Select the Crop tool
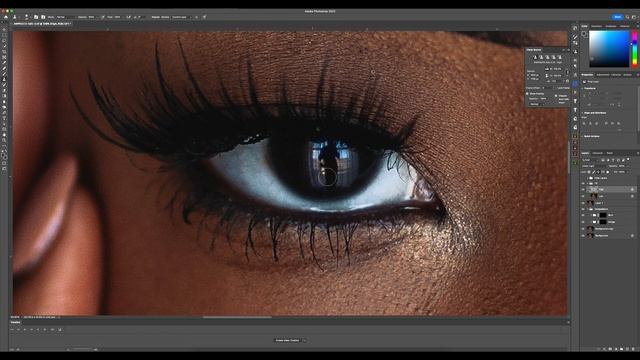The image size is (640, 360). 4,52
